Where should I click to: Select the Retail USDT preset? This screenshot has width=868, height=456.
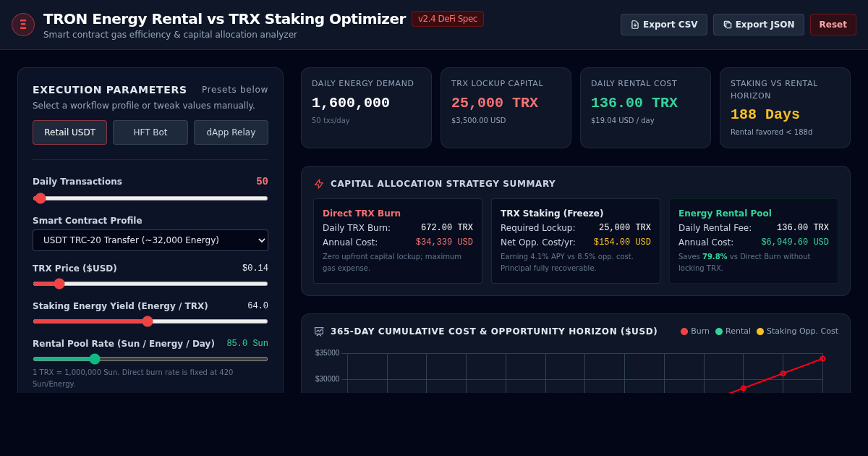(69, 132)
